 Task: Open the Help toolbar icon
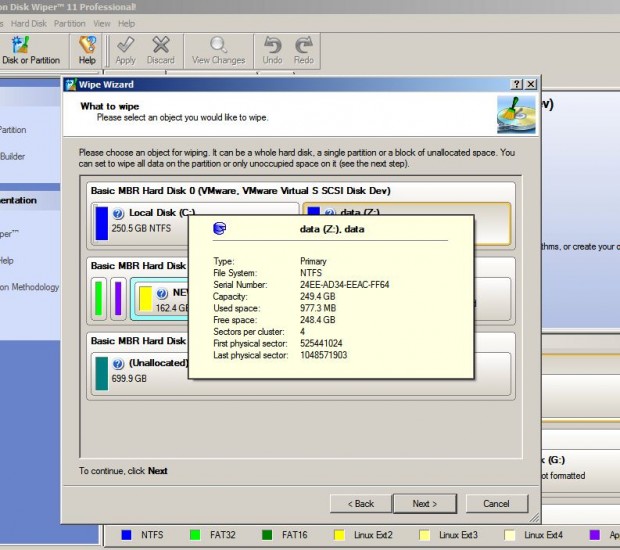point(87,45)
